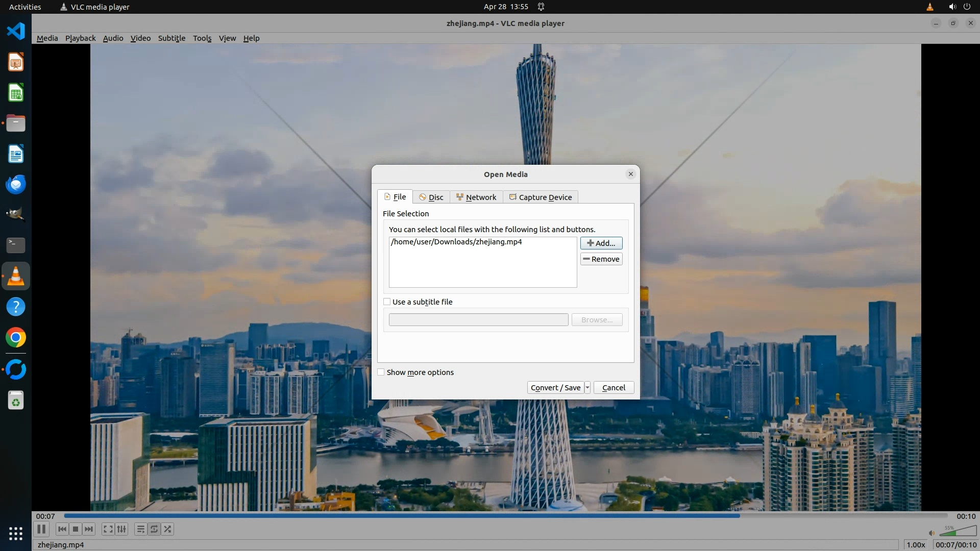
Task: Toggle fullscreen video mode
Action: (108, 529)
